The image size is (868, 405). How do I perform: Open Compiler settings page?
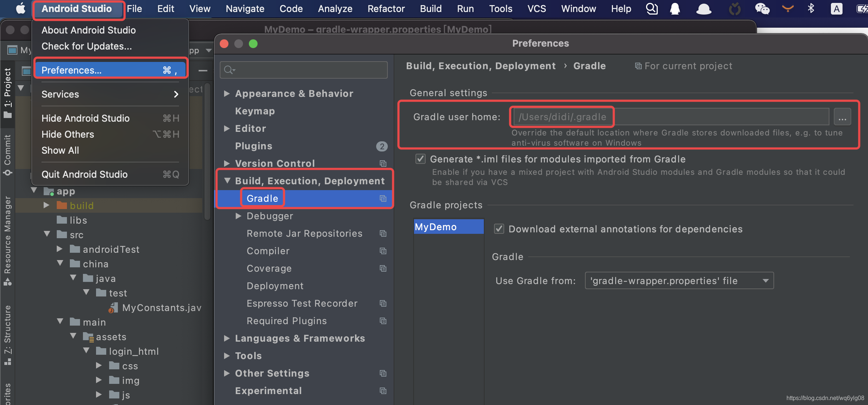268,251
